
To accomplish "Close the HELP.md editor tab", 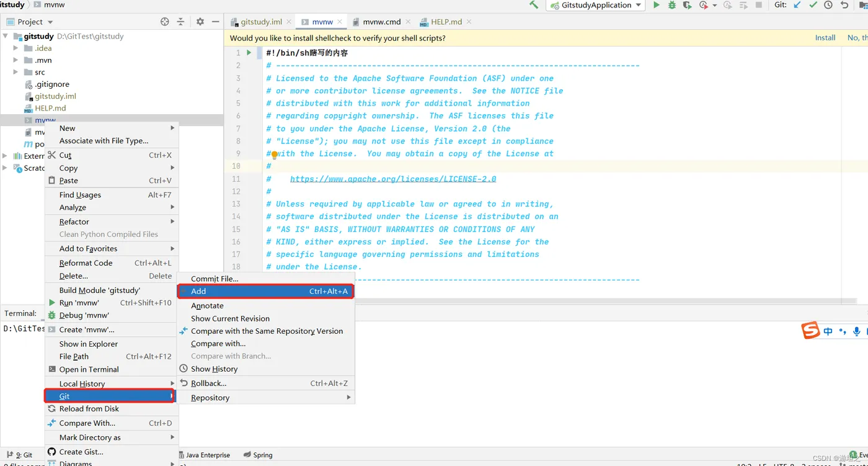I will tap(469, 22).
